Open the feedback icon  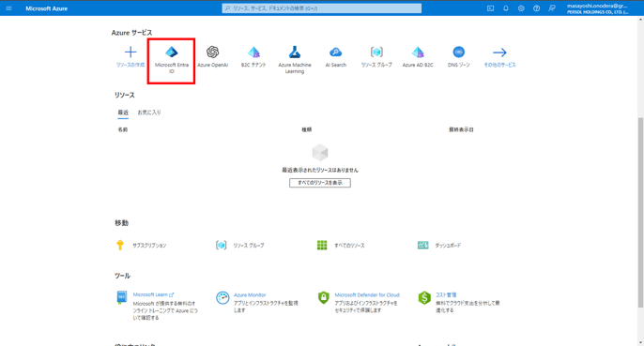552,8
